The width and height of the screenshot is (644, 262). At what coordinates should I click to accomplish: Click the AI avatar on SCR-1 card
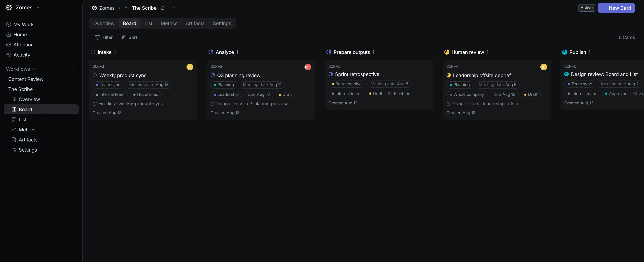(190, 67)
